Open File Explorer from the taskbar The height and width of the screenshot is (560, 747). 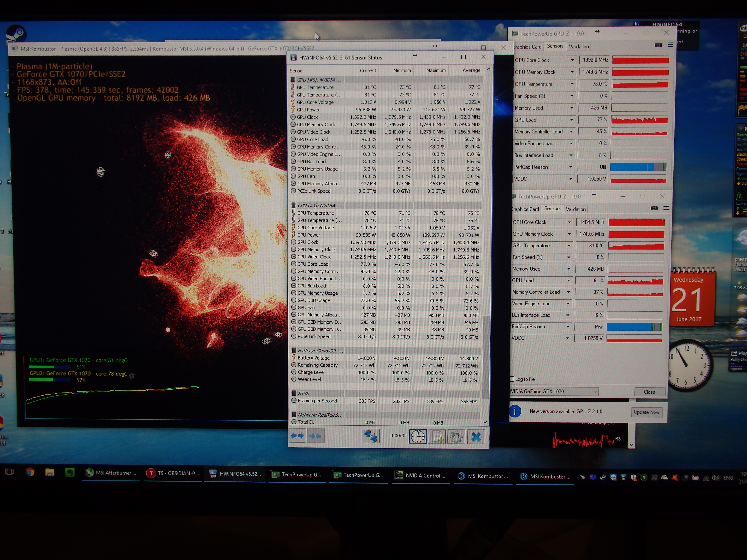50,472
